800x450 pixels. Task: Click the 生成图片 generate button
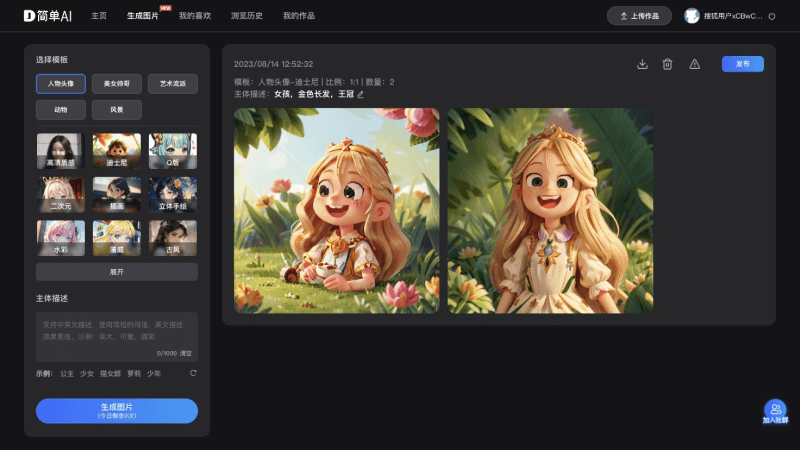(117, 411)
